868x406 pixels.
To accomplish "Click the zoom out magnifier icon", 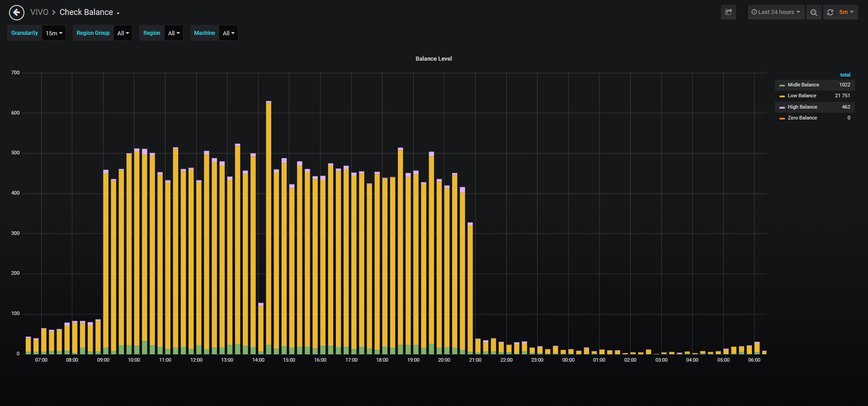I will 814,12.
